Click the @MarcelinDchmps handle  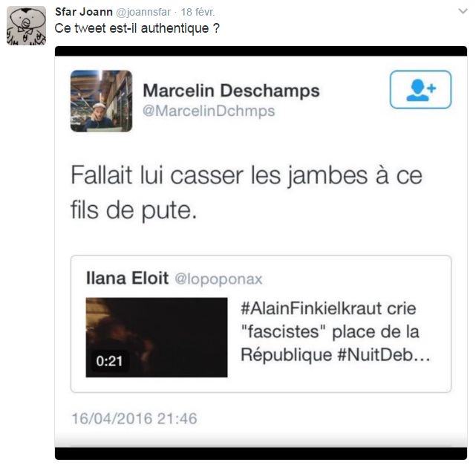[209, 111]
